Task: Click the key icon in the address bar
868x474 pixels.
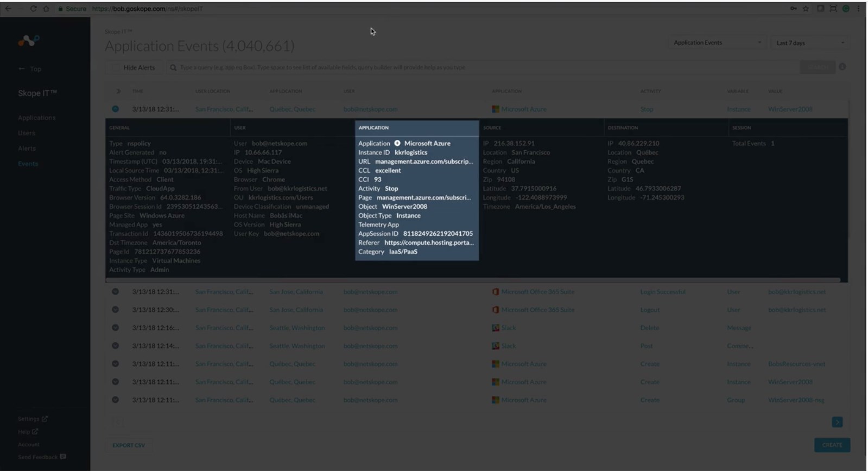Action: point(794,9)
